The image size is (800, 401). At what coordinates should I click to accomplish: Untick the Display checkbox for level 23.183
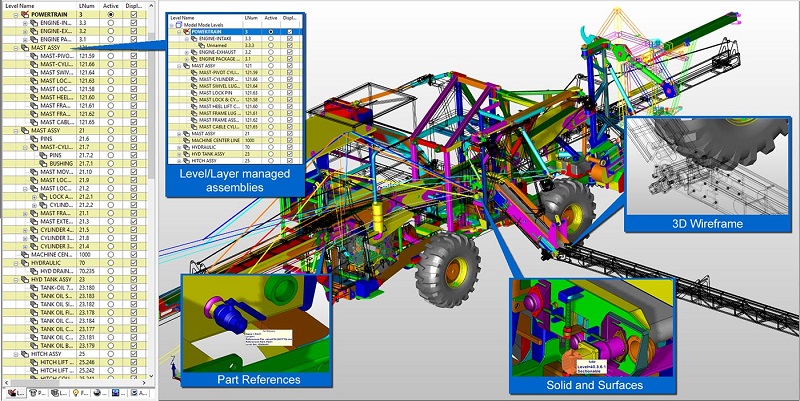tap(134, 296)
